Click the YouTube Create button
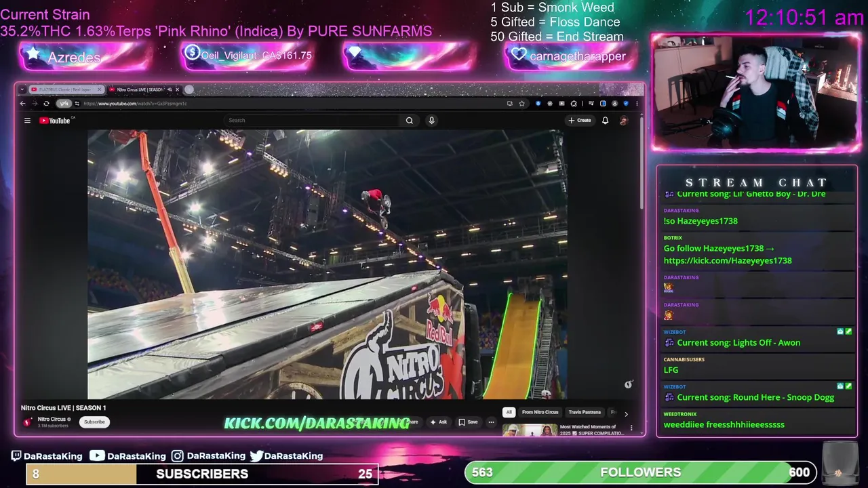The width and height of the screenshot is (868, 488). point(580,121)
